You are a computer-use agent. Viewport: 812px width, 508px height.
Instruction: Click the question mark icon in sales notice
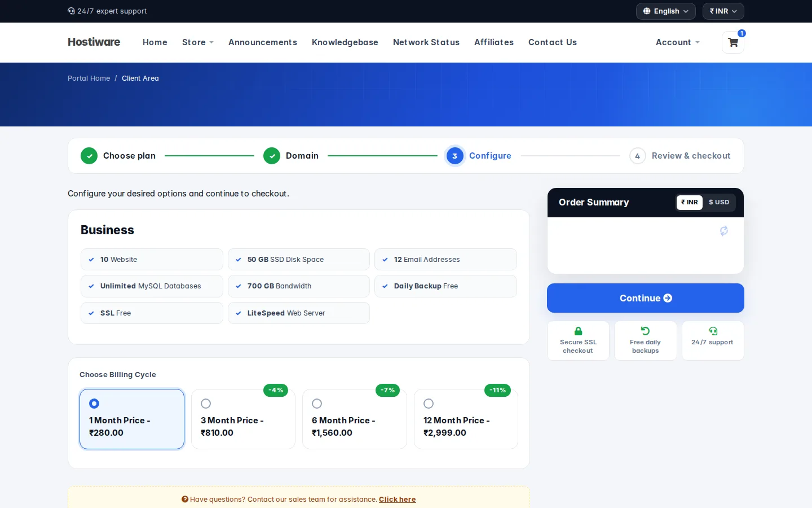185,499
